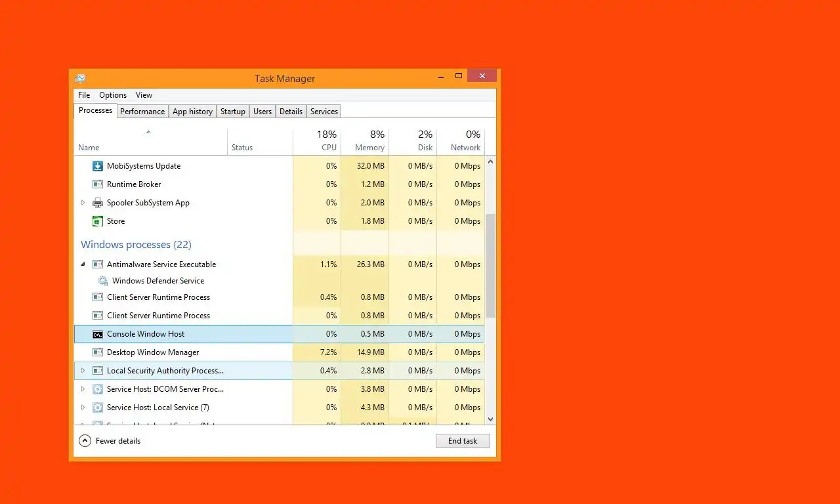This screenshot has height=504, width=840.
Task: Sort by the Disk column header
Action: [413, 140]
